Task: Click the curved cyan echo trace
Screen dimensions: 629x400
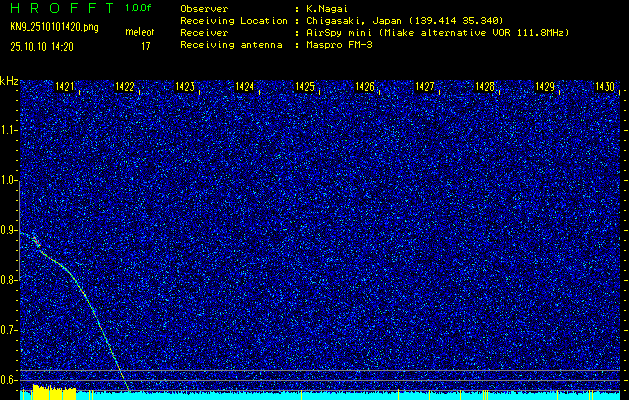Action: coord(88,300)
